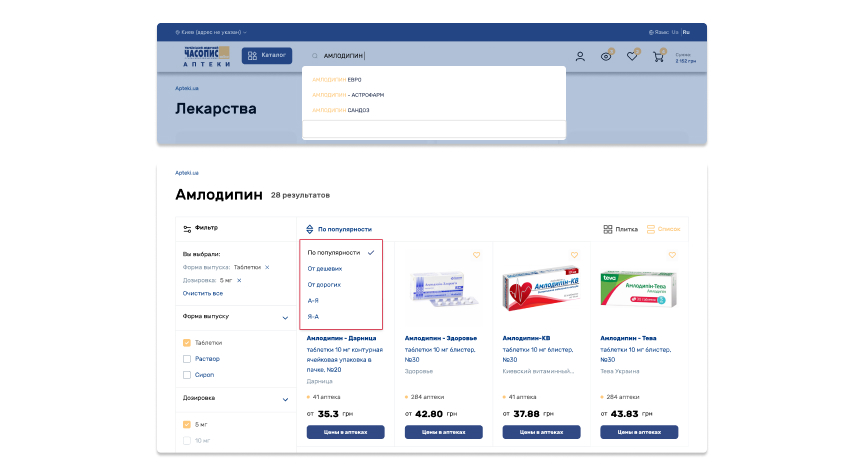
Task: Click the Каталог button
Action: [267, 56]
